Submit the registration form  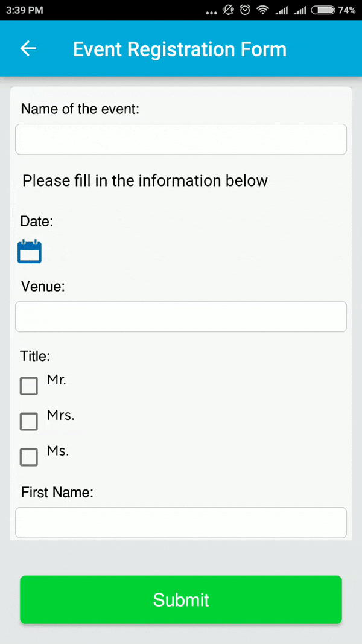(181, 600)
